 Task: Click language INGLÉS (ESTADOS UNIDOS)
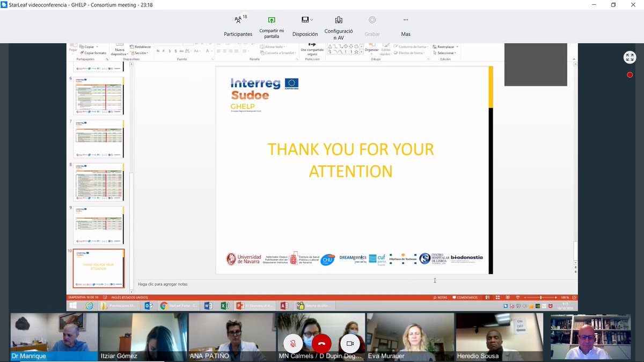130,297
